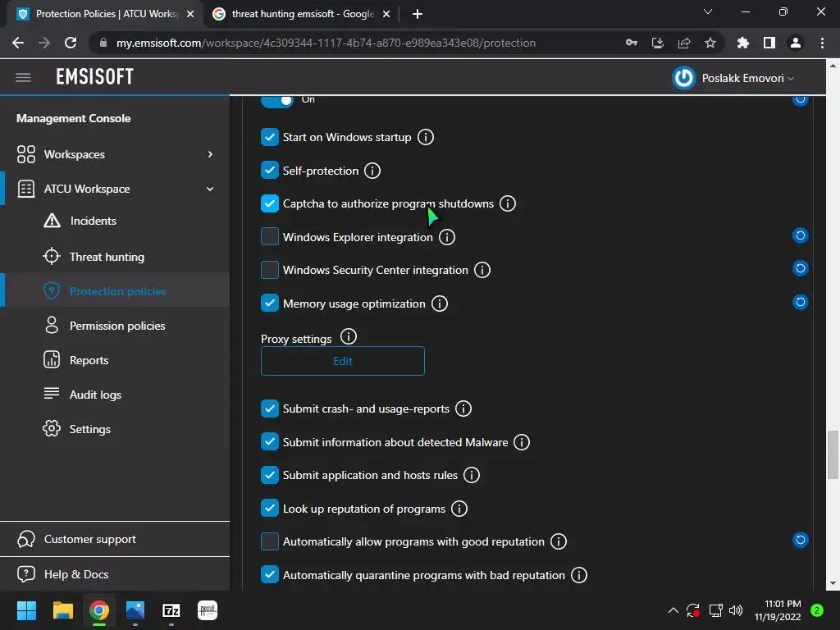Select Protection policies in sidebar
The height and width of the screenshot is (630, 840).
click(x=117, y=291)
